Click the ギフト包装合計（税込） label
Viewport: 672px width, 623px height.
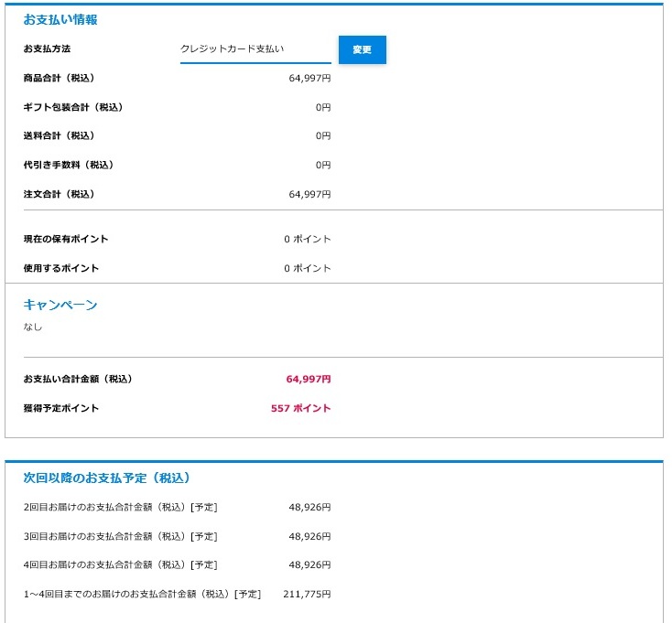73,107
